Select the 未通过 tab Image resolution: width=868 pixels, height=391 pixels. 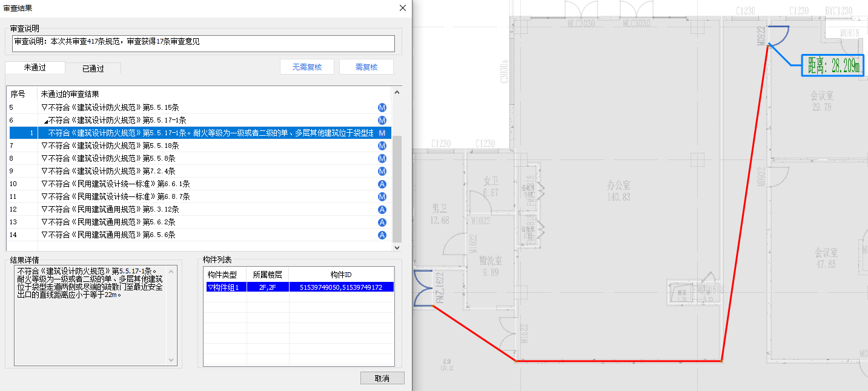(35, 67)
